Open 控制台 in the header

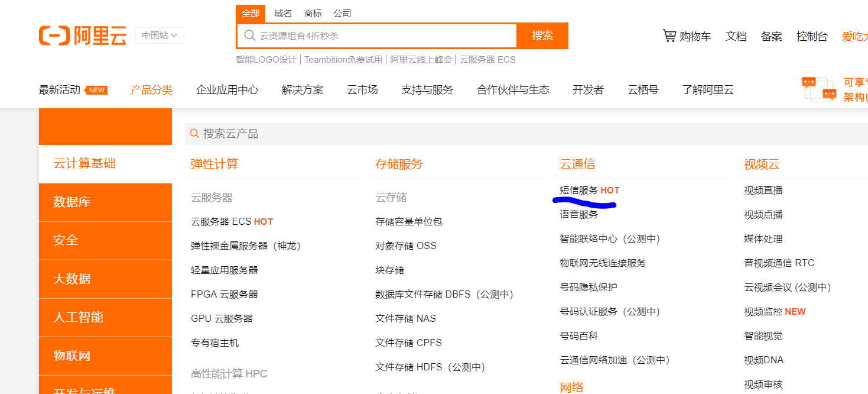pos(812,36)
